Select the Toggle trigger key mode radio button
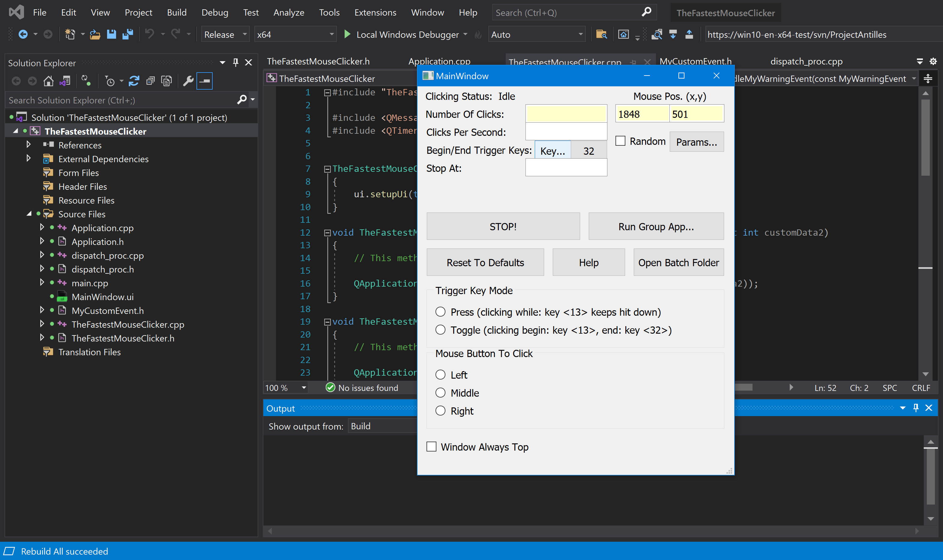943x560 pixels. [440, 330]
